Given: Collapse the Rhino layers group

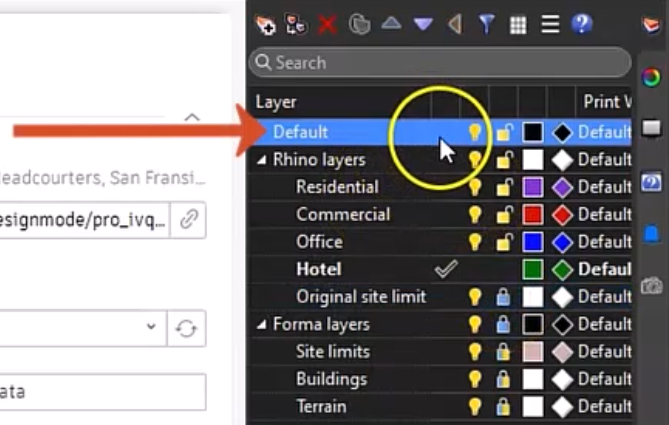Looking at the screenshot, I should point(262,160).
